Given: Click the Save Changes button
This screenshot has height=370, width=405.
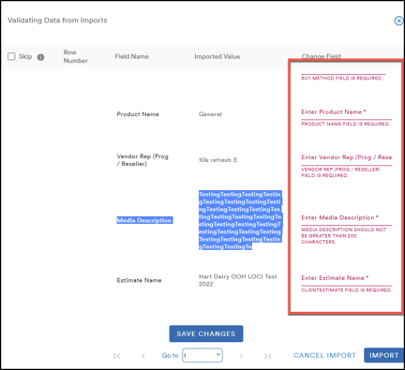Looking at the screenshot, I should point(206,334).
